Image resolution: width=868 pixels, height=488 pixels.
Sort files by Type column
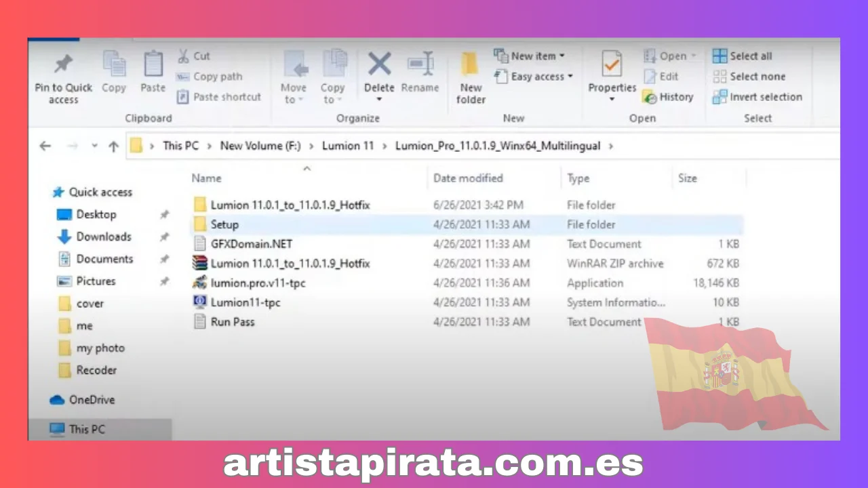pyautogui.click(x=578, y=178)
